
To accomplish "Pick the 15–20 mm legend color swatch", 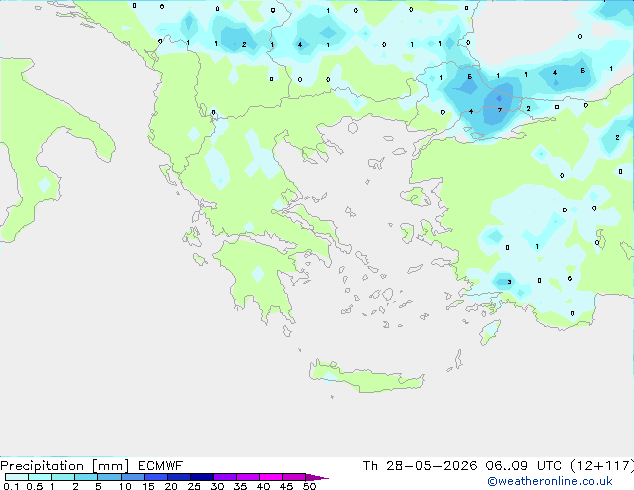I will point(156,477).
